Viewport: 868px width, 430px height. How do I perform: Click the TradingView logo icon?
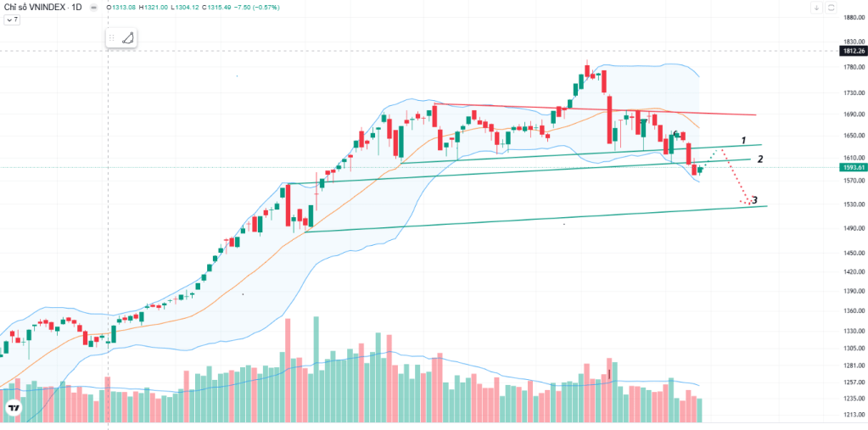13,409
